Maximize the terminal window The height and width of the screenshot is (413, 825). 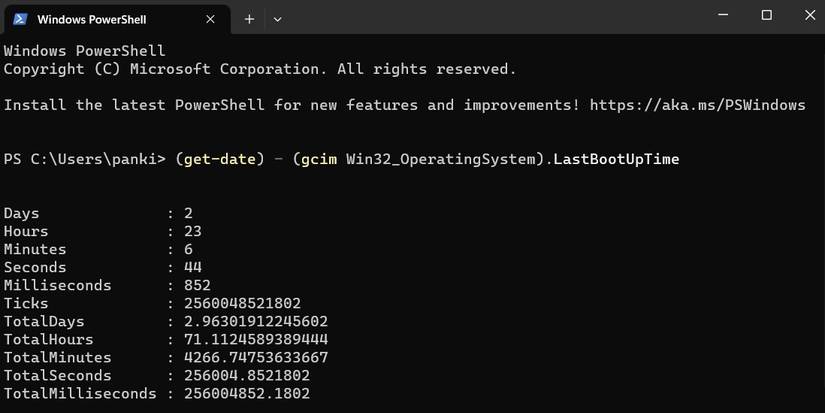click(x=766, y=15)
